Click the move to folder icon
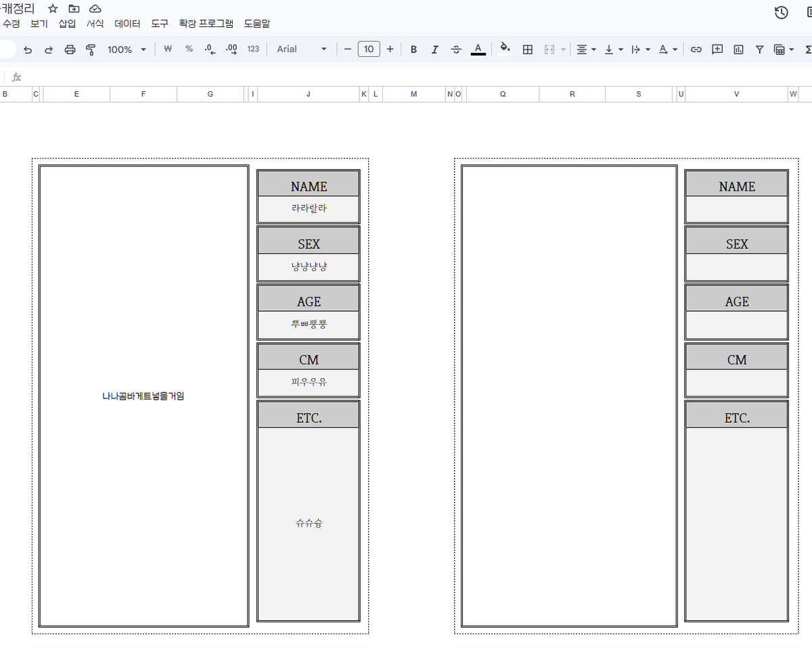The image size is (812, 648). tap(74, 9)
